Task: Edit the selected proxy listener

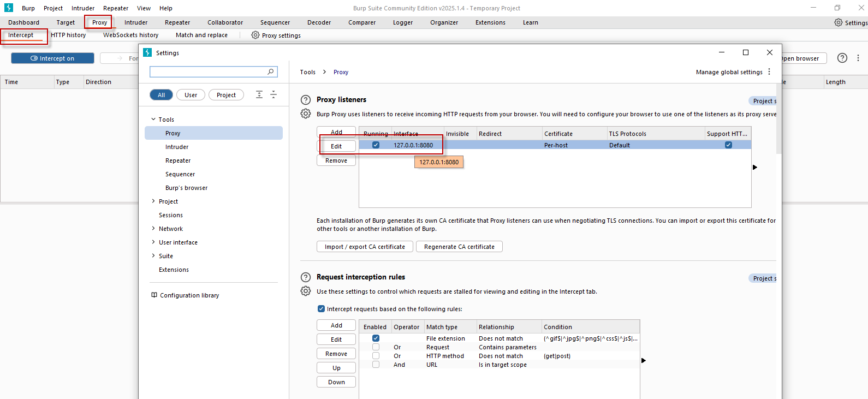Action: tap(336, 146)
